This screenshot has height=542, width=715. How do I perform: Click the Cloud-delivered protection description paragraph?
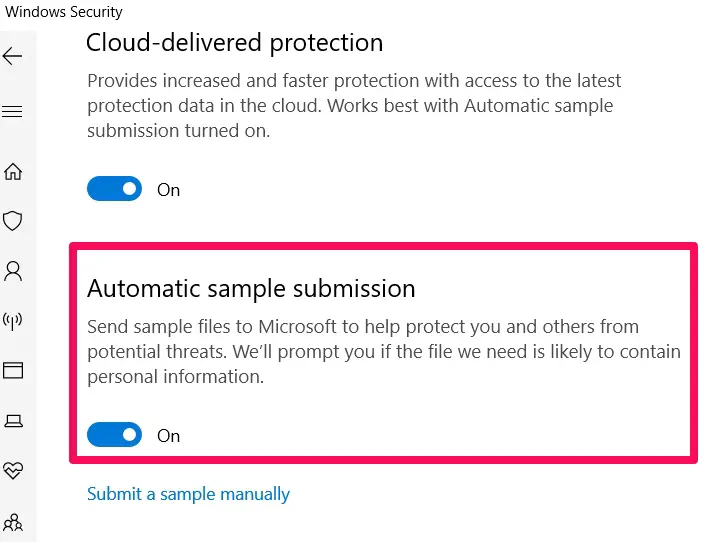[354, 105]
